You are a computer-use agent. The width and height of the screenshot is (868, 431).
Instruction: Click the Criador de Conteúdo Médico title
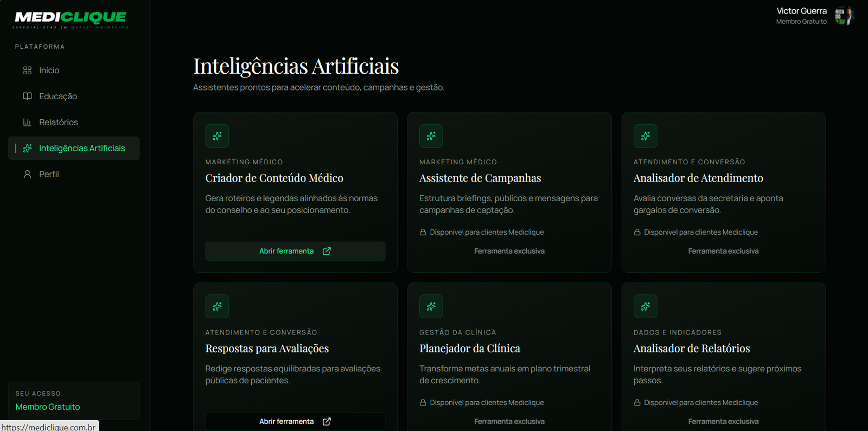coord(274,178)
